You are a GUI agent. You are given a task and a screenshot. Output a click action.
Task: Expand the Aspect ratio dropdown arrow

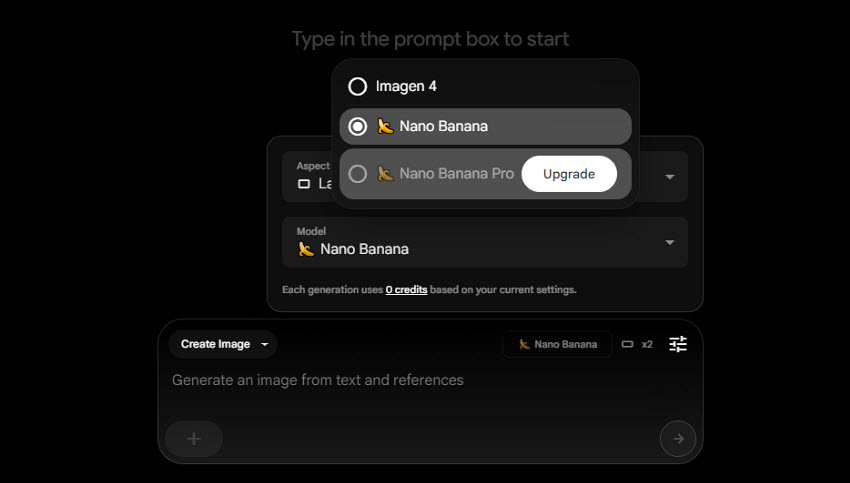[669, 177]
